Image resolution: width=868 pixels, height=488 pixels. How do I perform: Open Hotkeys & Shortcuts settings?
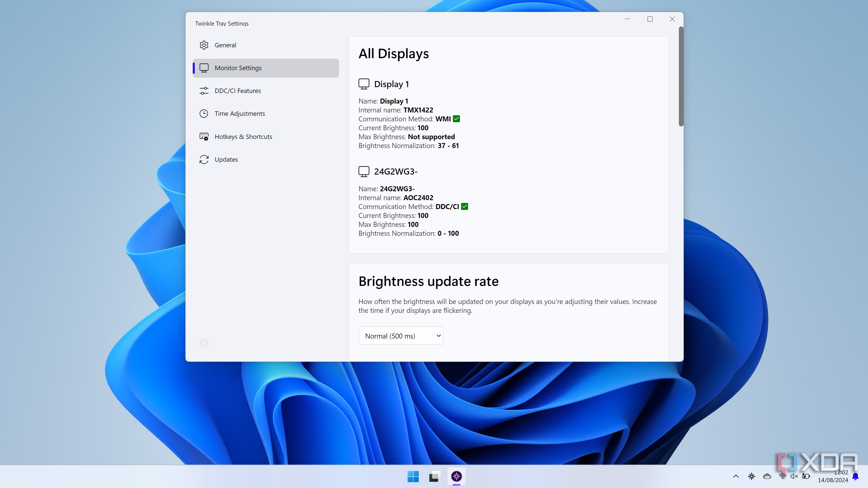click(x=265, y=137)
